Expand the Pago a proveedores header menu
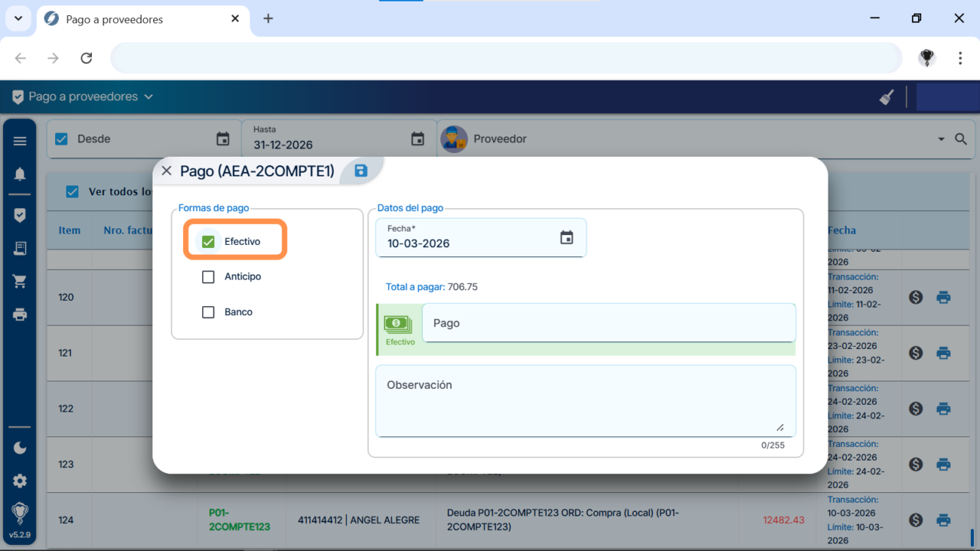Screen dimensions: 980x551 coord(149,97)
